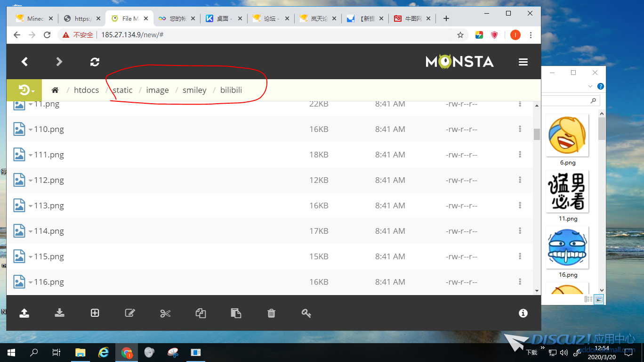Expand dropdown arrow beside 110.png
The width and height of the screenshot is (644, 362).
click(31, 130)
